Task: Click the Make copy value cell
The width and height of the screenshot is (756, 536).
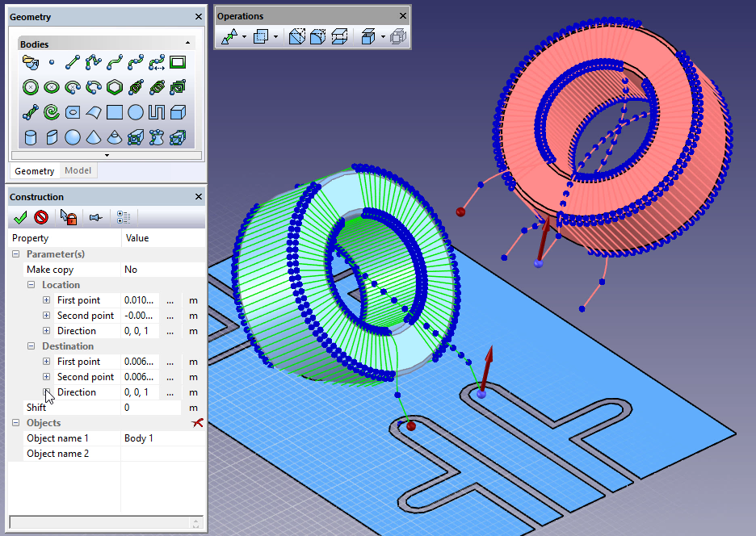Action: coord(162,270)
